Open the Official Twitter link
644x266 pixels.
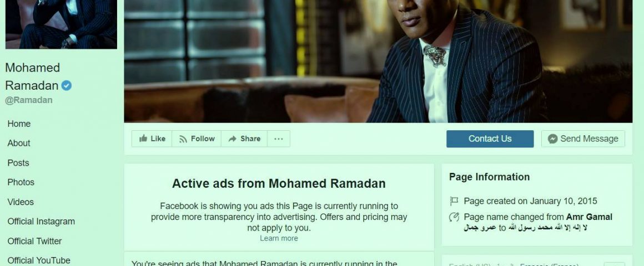click(x=34, y=241)
